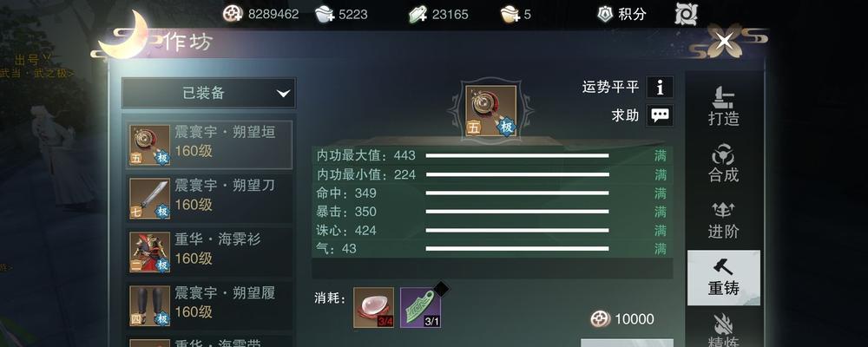
Task: Open the 打造 forging tab
Action: pyautogui.click(x=724, y=105)
